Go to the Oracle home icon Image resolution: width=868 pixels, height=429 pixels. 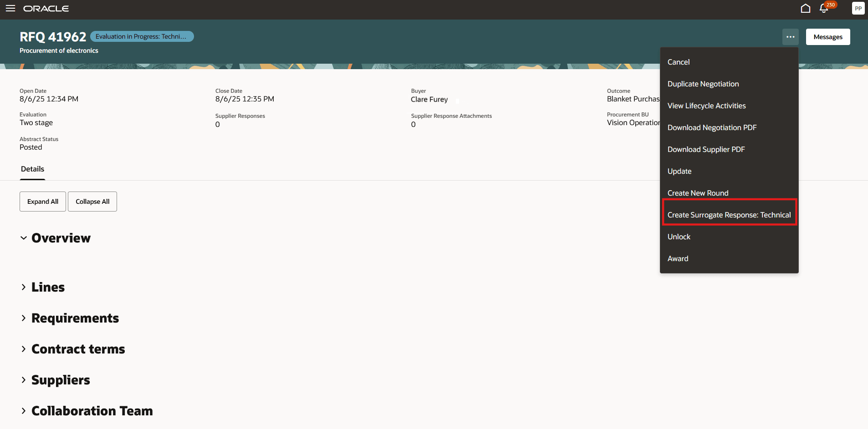pyautogui.click(x=805, y=8)
